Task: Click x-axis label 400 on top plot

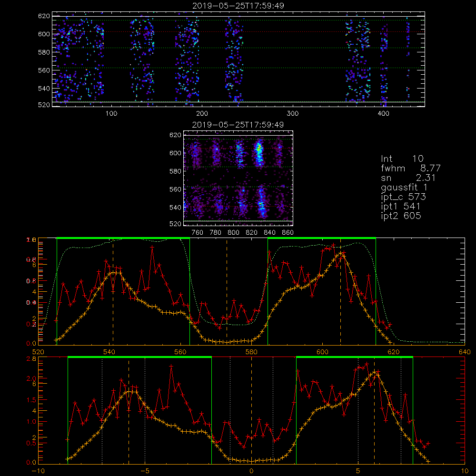Action: pos(383,114)
